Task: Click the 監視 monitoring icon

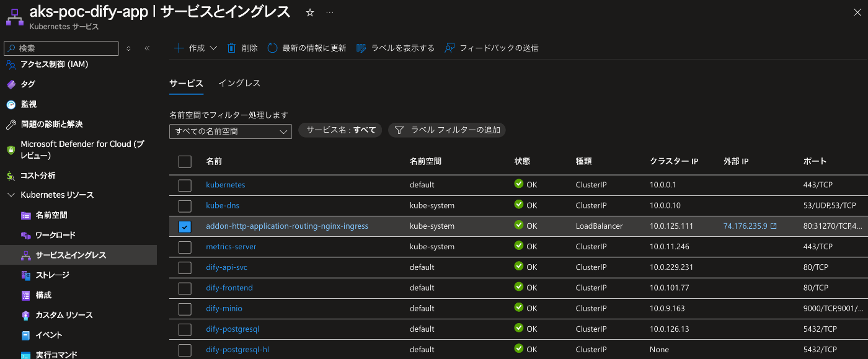Action: tap(11, 104)
